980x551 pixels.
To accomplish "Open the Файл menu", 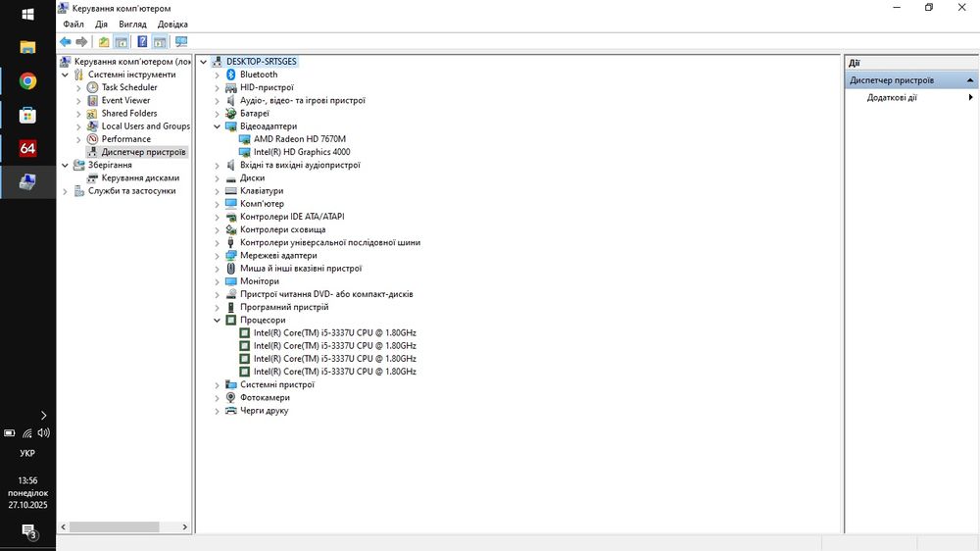I will pos(73,25).
